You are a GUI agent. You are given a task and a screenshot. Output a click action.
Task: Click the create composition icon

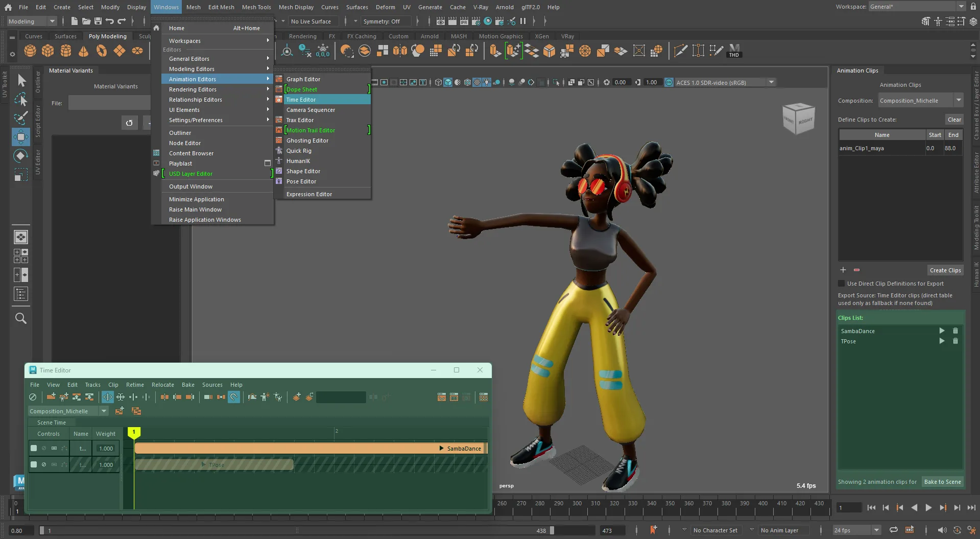point(119,411)
